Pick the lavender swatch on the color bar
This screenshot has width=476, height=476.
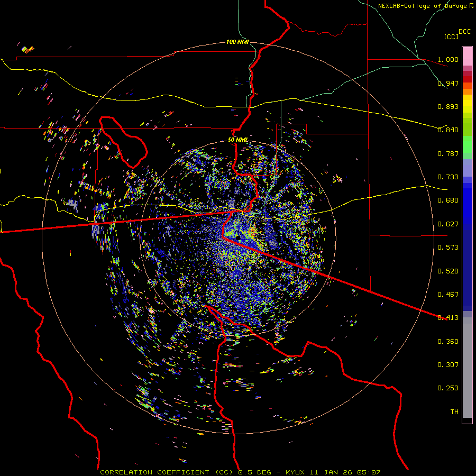point(467,168)
